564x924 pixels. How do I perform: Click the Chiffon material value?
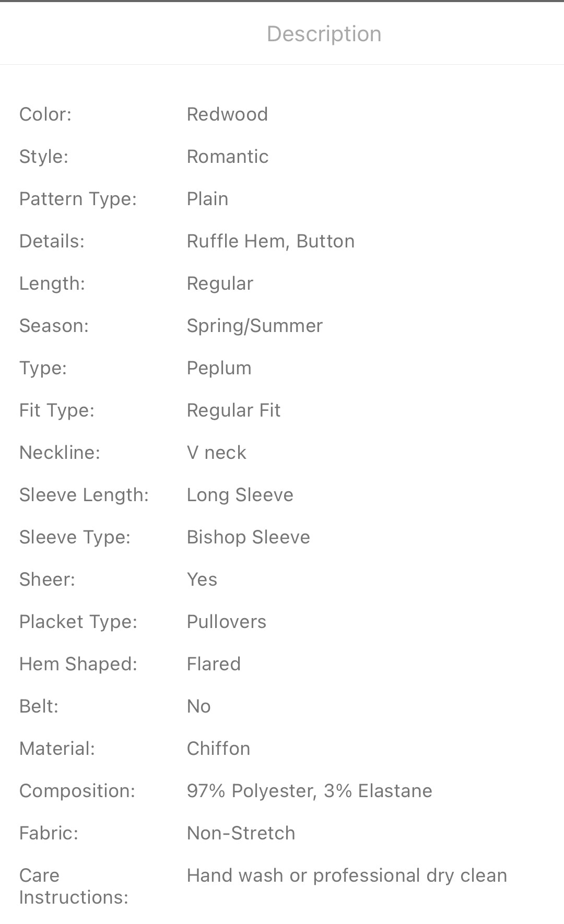[x=218, y=749]
